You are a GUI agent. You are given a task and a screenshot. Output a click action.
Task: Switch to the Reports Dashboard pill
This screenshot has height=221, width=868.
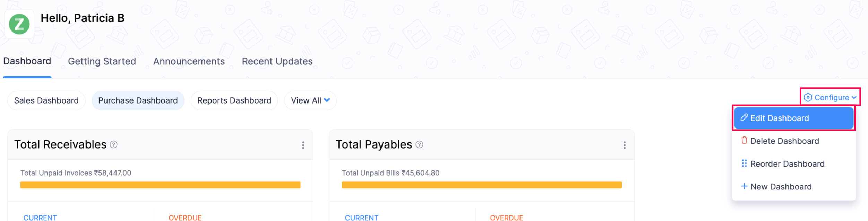[234, 100]
